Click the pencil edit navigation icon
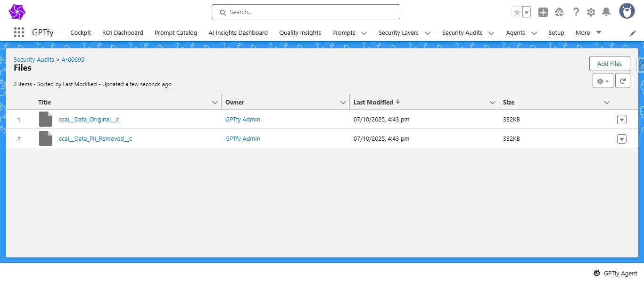Viewport: 644px width, 282px height. click(x=633, y=33)
